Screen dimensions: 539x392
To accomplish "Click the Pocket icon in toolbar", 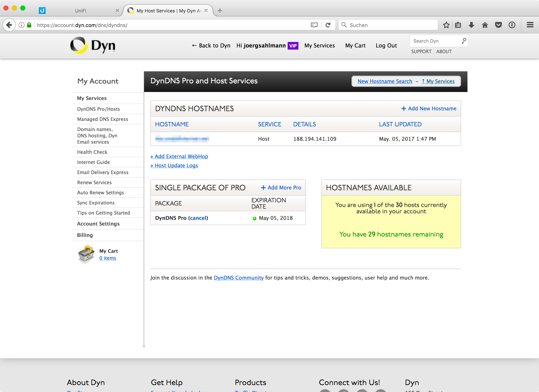I will pyautogui.click(x=498, y=25).
